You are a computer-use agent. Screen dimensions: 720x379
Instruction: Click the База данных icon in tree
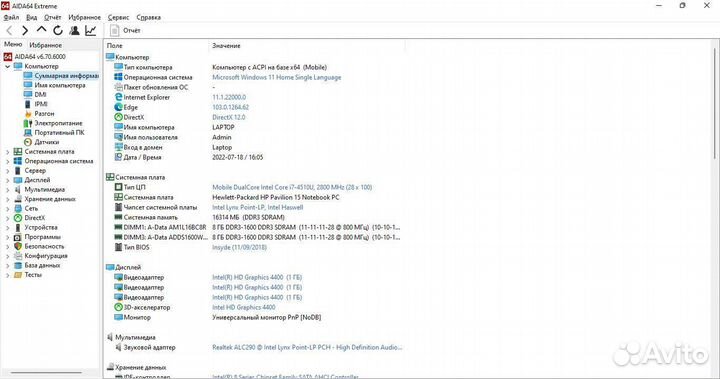click(x=17, y=266)
